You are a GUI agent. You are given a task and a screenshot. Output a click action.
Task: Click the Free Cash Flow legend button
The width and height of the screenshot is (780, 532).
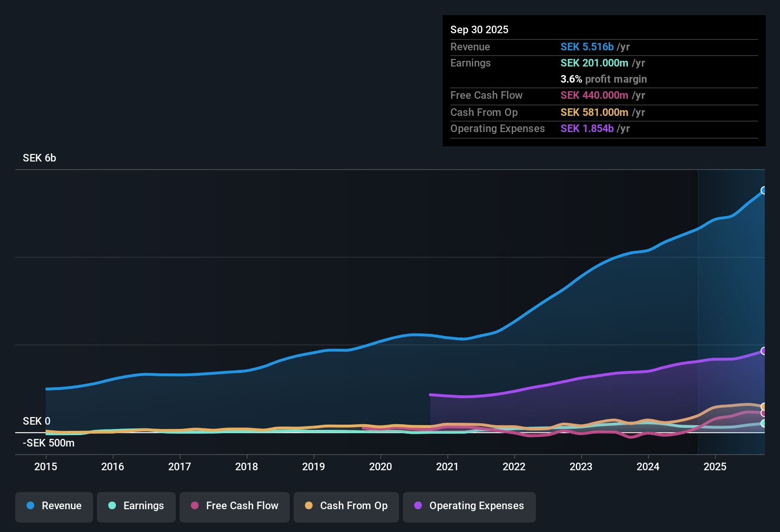pos(234,506)
